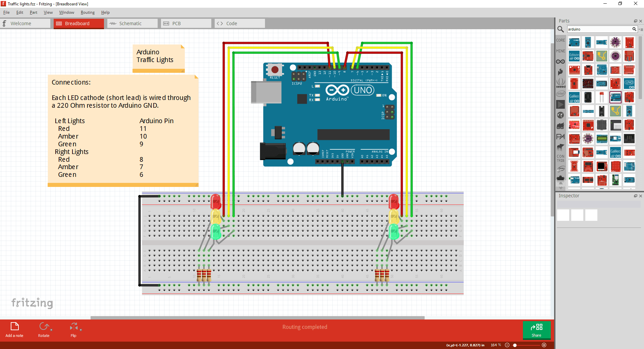Click the search magnifier in the Parts panel
This screenshot has height=349, width=644.
coord(560,29)
